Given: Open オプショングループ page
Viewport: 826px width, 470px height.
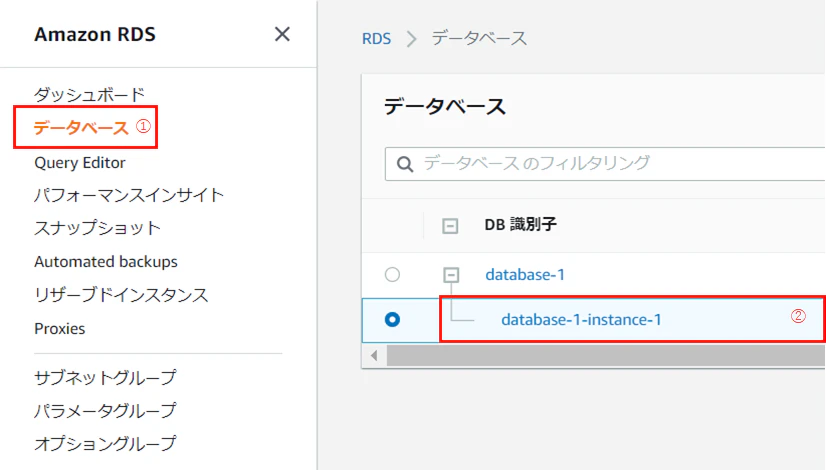Looking at the screenshot, I should [x=105, y=443].
